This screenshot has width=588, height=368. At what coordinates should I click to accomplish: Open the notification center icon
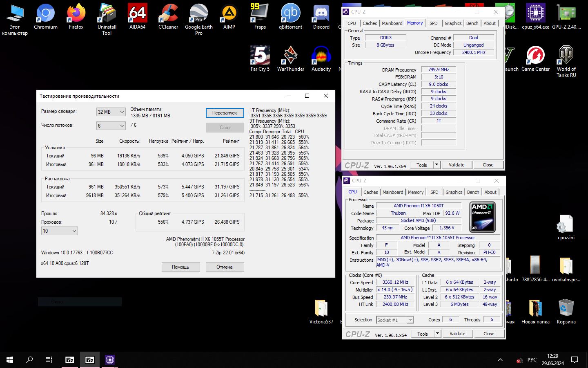pos(575,360)
